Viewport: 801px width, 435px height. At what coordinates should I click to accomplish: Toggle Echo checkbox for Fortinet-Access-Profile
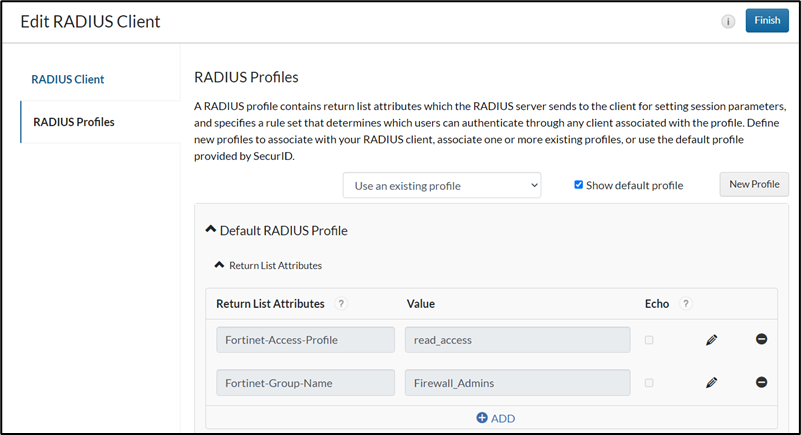click(x=649, y=340)
